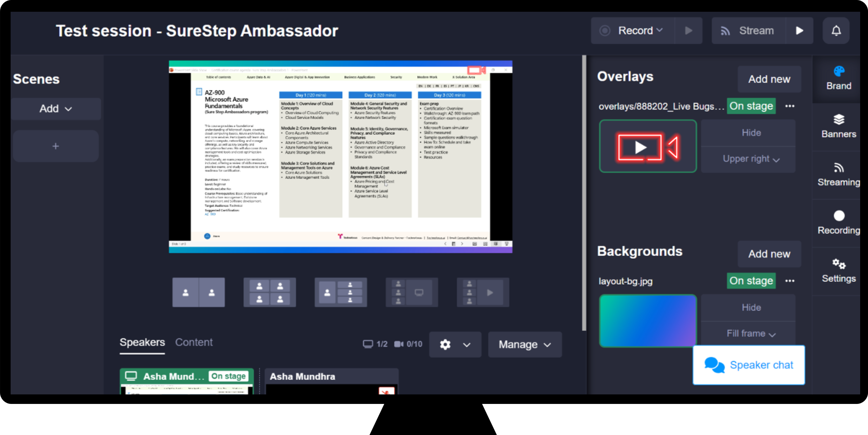Open the Streaming panel
Viewport: 868px width, 435px height.
[x=838, y=175]
